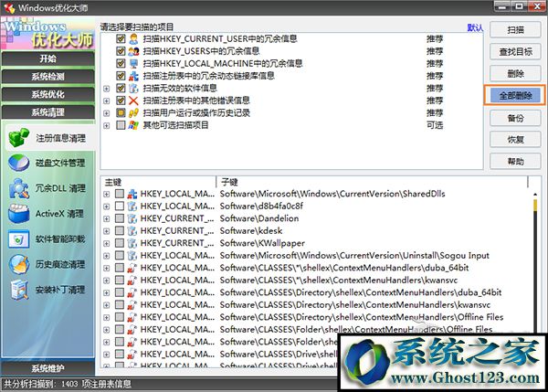The image size is (548, 392).
Task: Expand the SharedDlls result row
Action: [107, 194]
